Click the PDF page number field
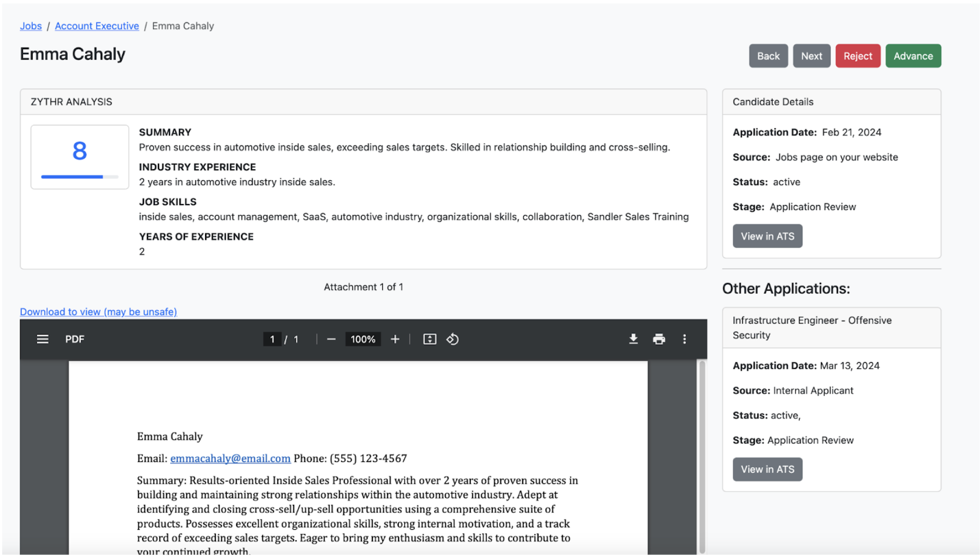Image resolution: width=980 pixels, height=556 pixels. click(272, 339)
